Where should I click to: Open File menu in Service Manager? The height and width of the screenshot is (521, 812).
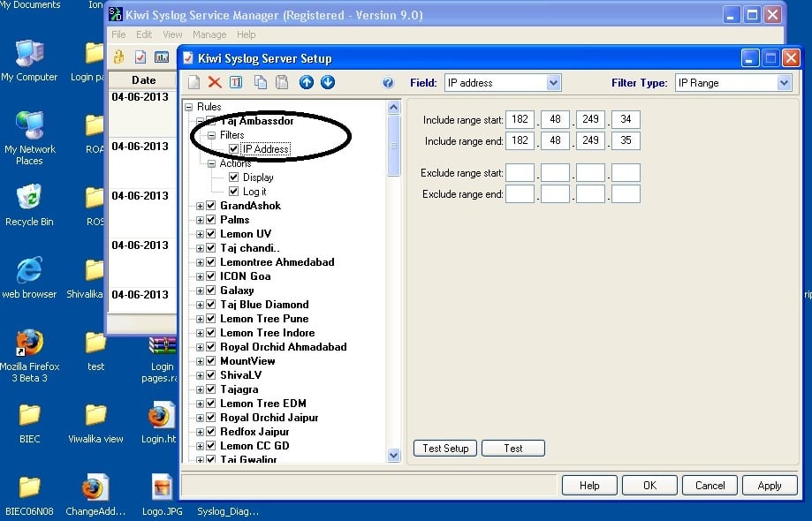pyautogui.click(x=118, y=34)
